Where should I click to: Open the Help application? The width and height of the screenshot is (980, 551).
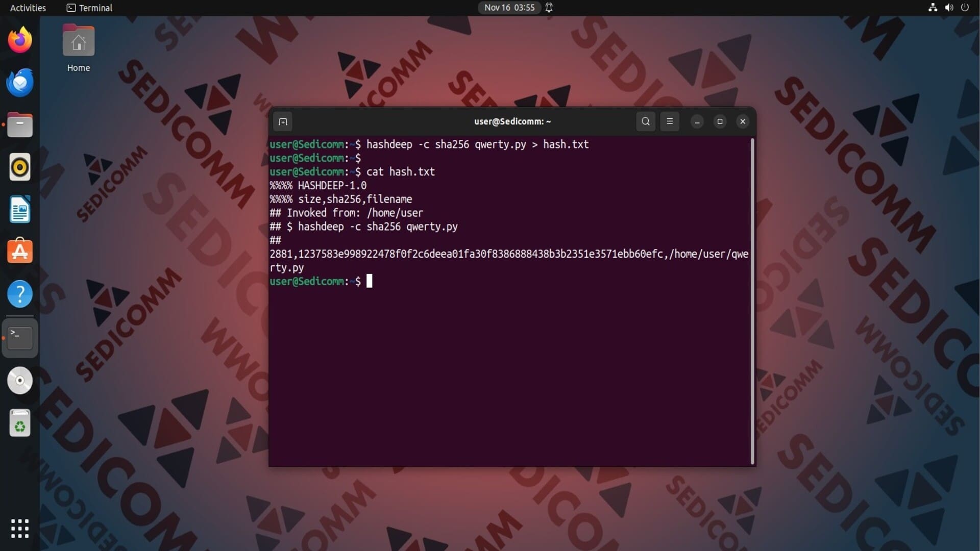[20, 294]
